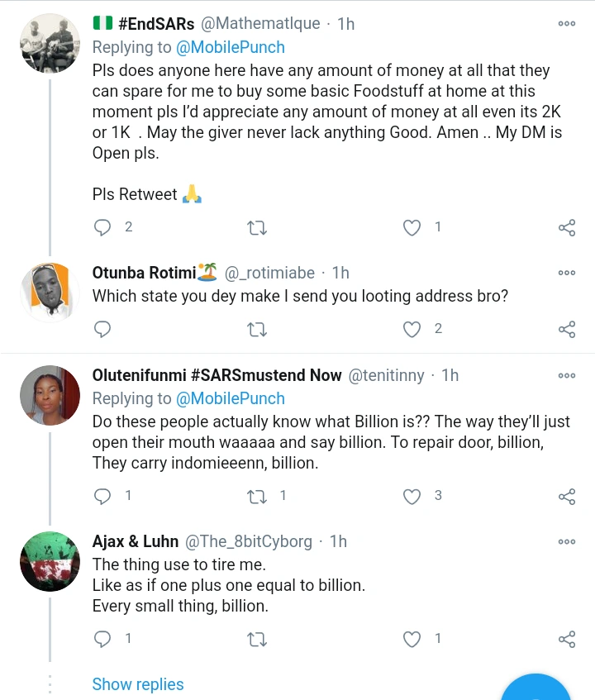Screen dimensions: 595x700
Task: Retweet Olutenifunmi's Billion tweet
Action: coord(257,496)
